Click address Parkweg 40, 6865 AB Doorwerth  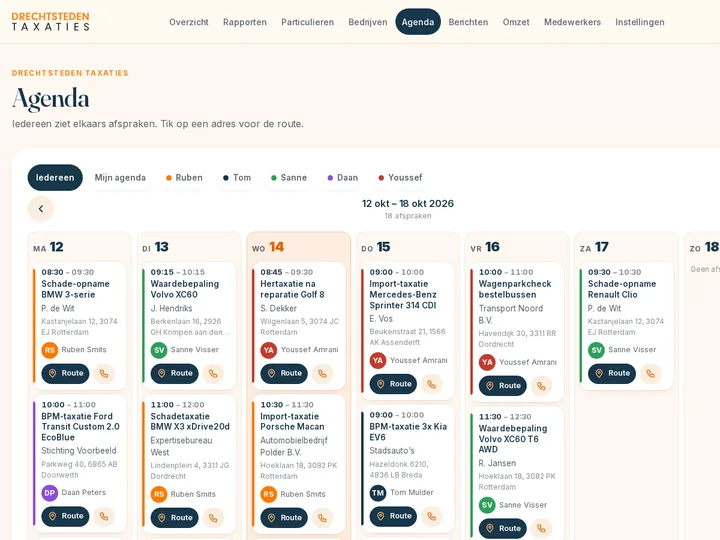(x=79, y=470)
